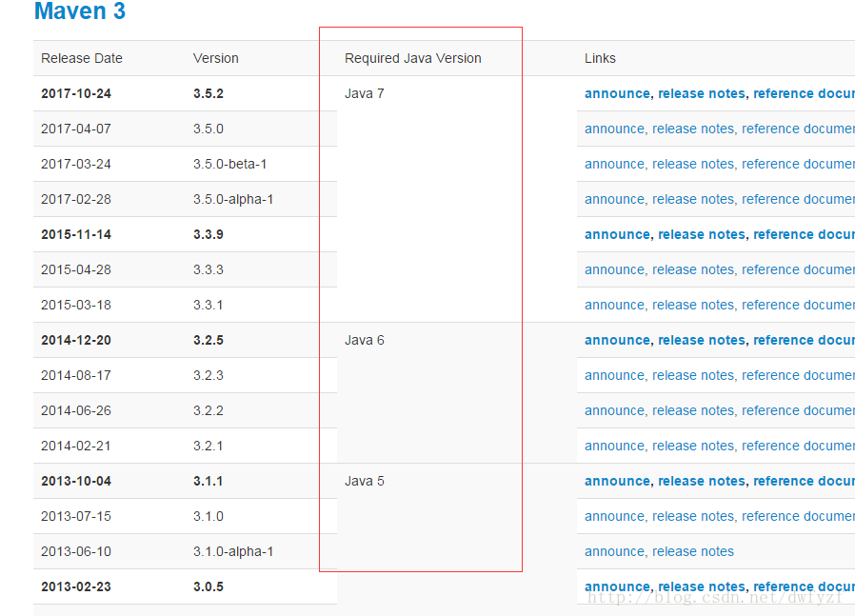
Task: Click the Java 5 cell
Action: point(365,482)
